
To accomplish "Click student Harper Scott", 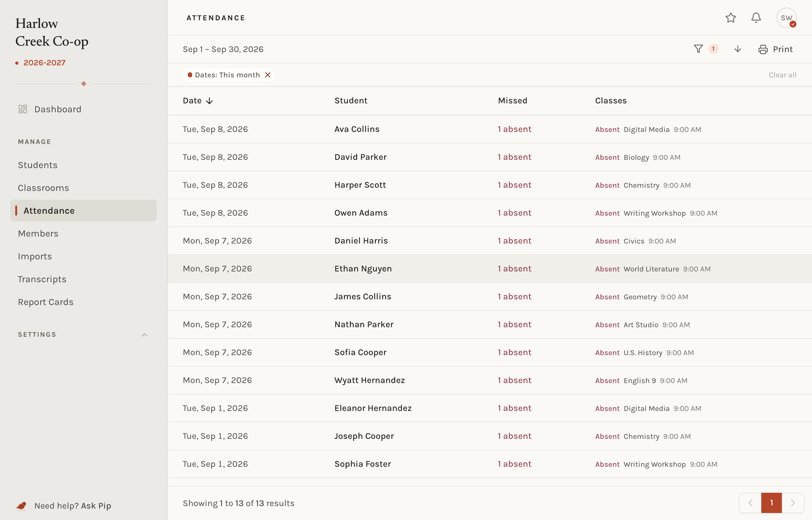I will tap(360, 185).
